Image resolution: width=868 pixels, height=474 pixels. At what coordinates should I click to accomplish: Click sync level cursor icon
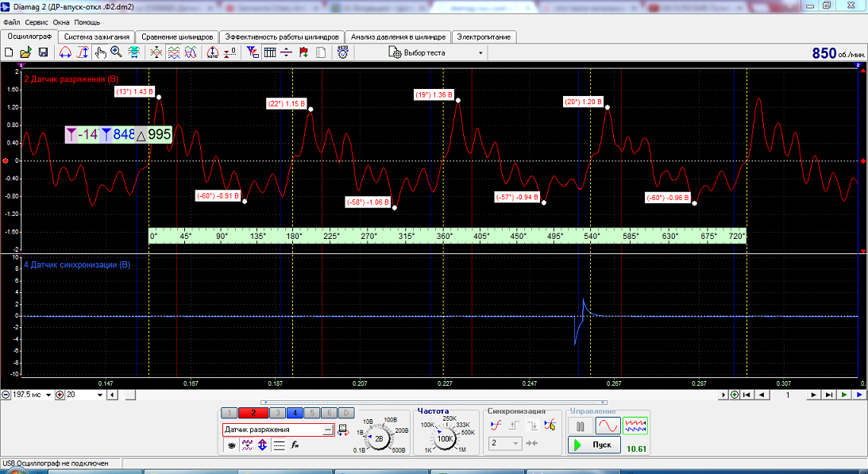tap(550, 426)
